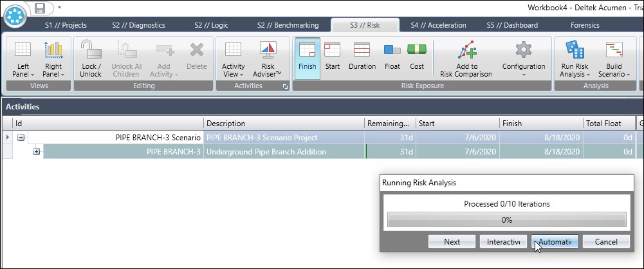644x269 pixels.
Task: Open the Add Activity dropdown
Action: [164, 59]
